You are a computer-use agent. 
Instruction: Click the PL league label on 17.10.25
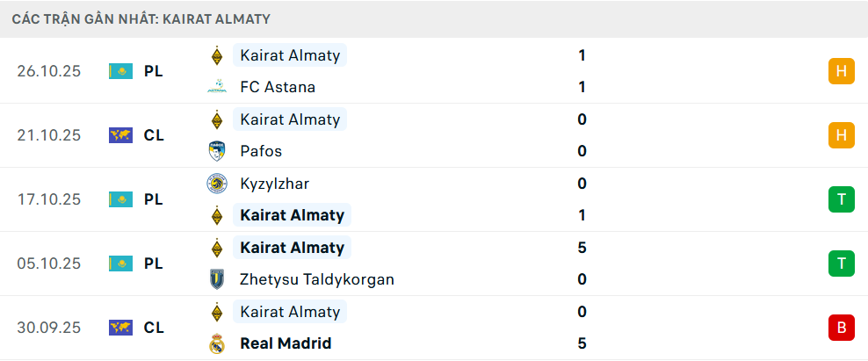coord(154,199)
